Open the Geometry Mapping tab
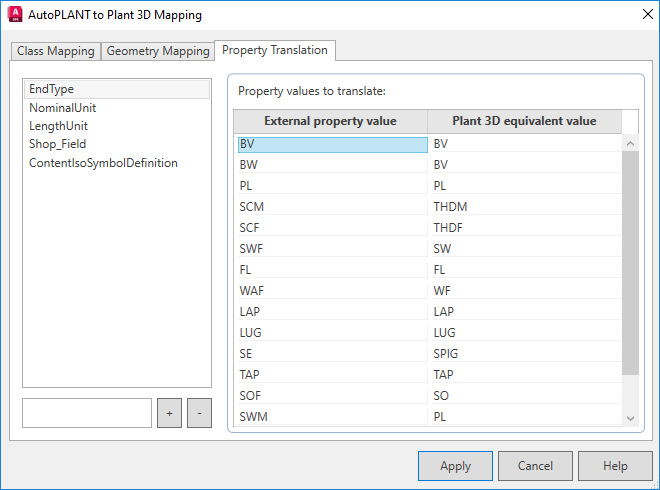Image resolution: width=660 pixels, height=490 pixels. 158,51
